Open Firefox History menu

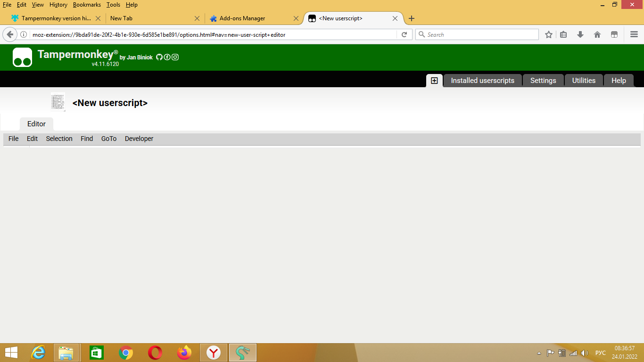(x=58, y=5)
